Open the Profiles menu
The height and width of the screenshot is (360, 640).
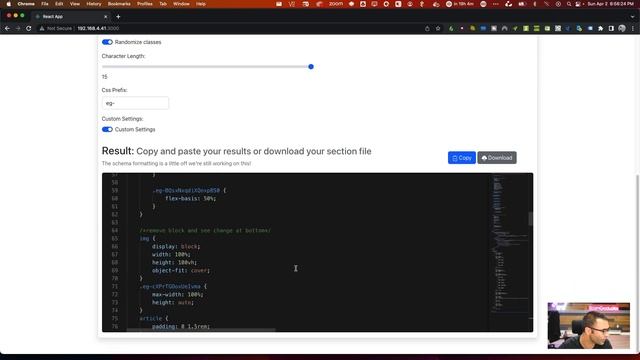click(x=145, y=4)
